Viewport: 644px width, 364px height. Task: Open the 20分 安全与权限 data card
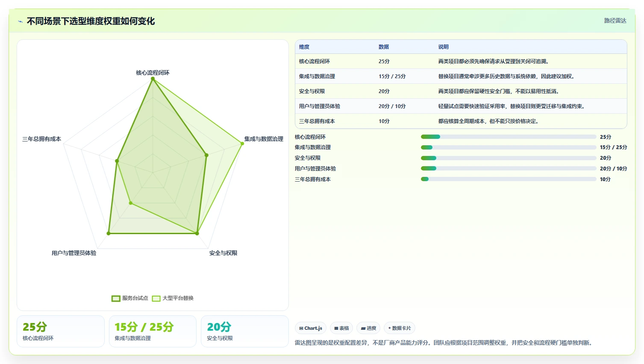coord(245,332)
